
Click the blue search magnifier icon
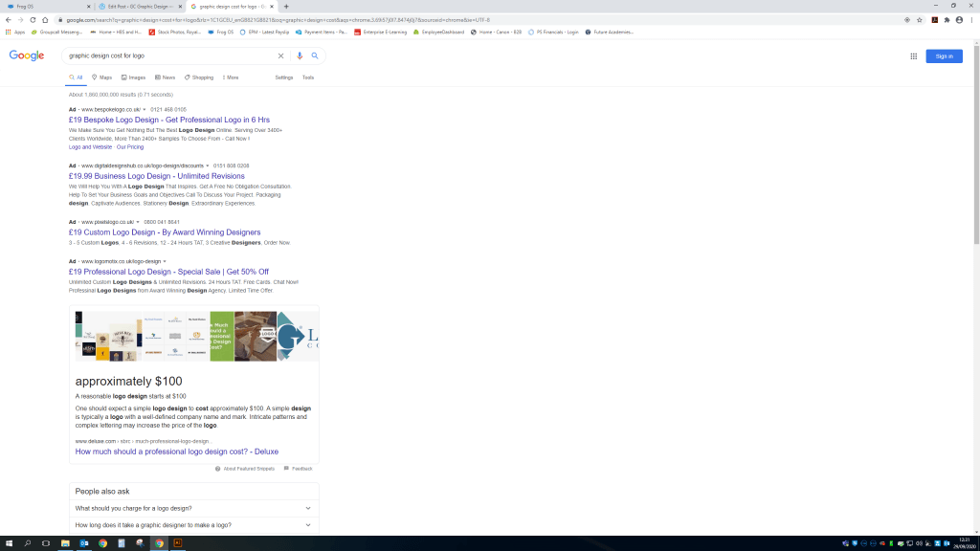[x=315, y=56]
